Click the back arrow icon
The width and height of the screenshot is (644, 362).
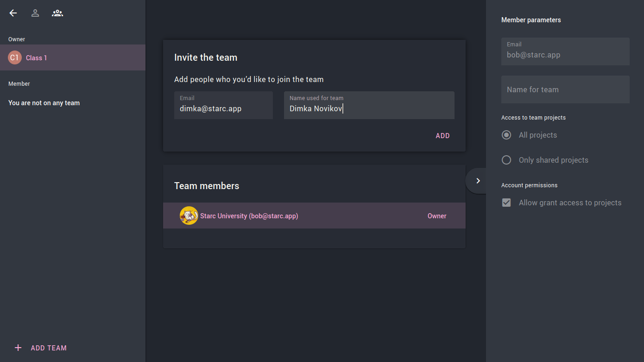13,13
